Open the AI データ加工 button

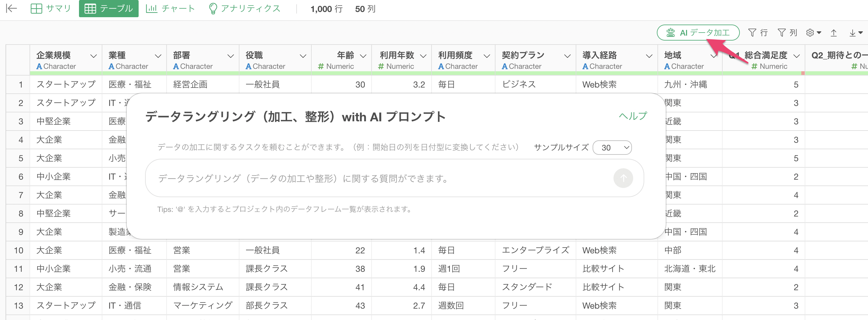coord(697,33)
